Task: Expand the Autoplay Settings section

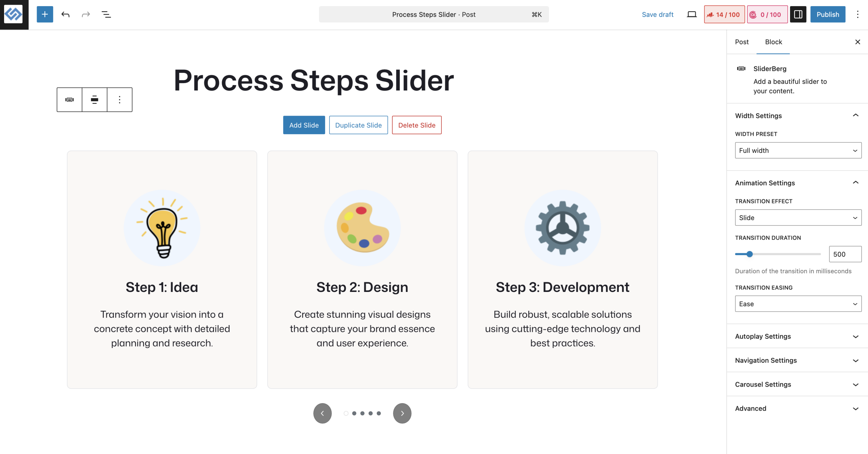Action: (797, 336)
